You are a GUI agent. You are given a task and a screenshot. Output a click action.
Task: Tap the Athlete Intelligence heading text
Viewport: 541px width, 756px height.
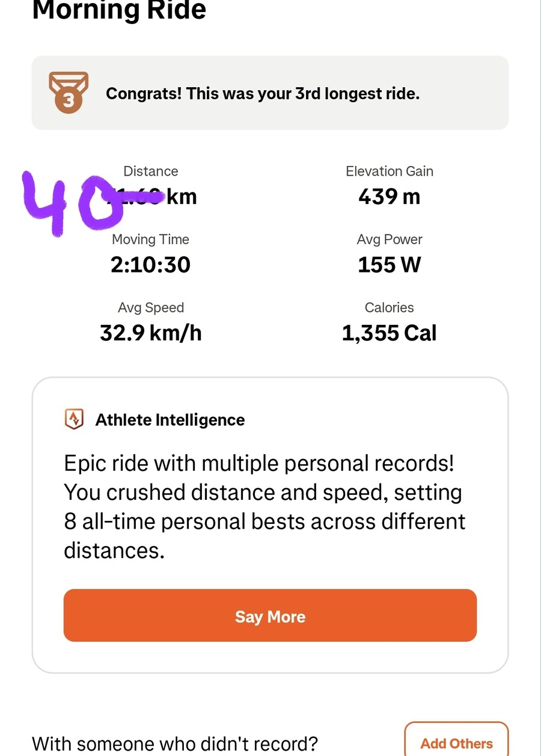(x=170, y=420)
